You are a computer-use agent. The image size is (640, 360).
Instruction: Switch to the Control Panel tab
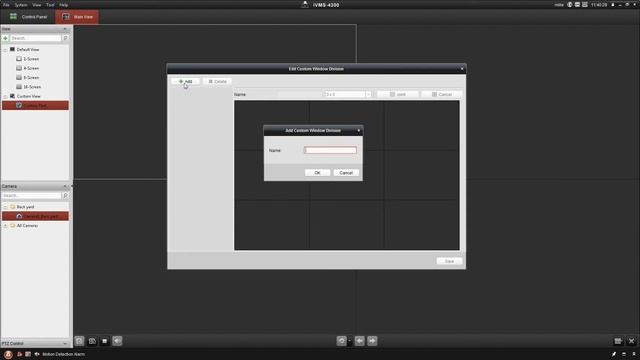pyautogui.click(x=28, y=17)
